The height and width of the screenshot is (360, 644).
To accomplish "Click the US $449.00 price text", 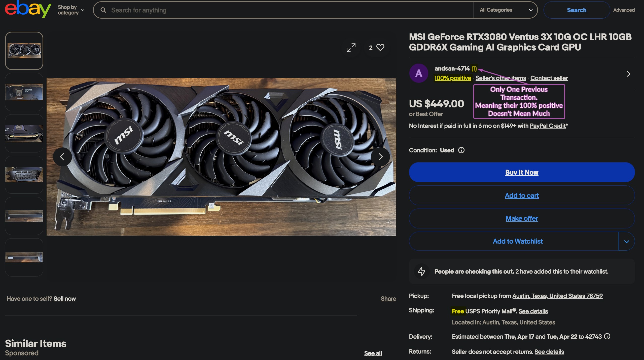I will [x=436, y=104].
